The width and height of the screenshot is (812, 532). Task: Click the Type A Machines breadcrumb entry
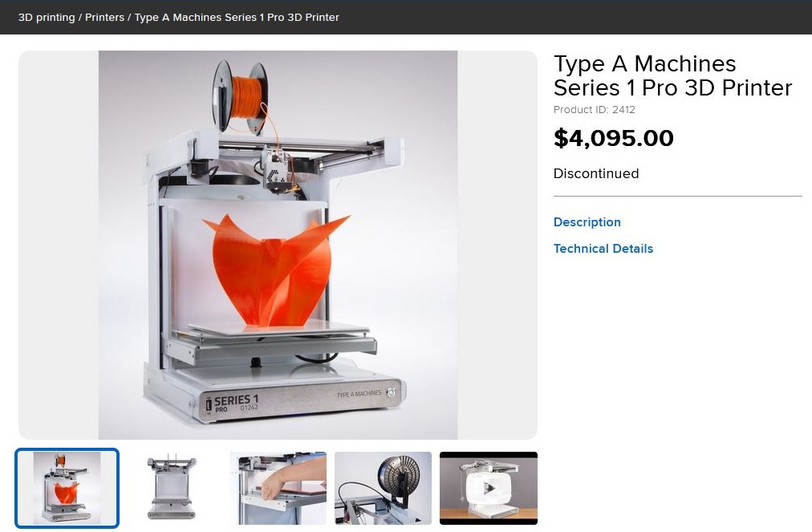(x=237, y=17)
